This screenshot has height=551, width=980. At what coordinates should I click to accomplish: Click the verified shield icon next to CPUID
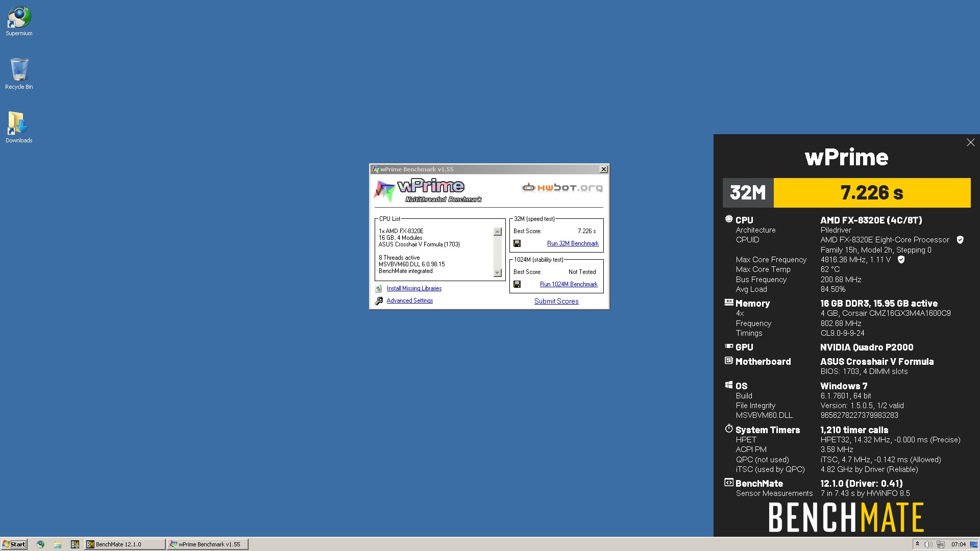point(960,240)
